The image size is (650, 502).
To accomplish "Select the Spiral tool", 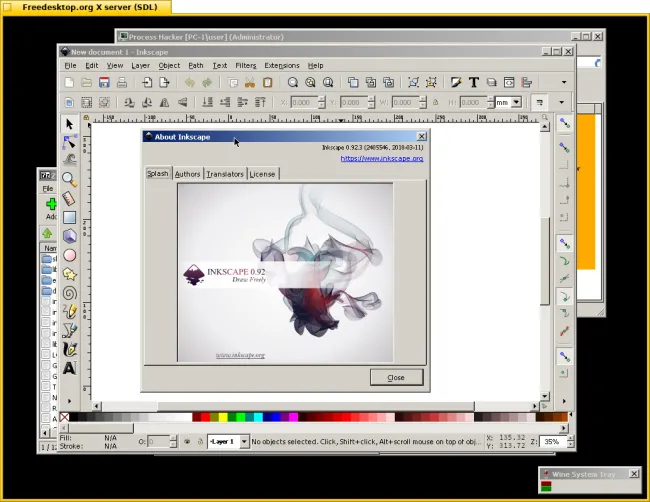I will coord(69,293).
